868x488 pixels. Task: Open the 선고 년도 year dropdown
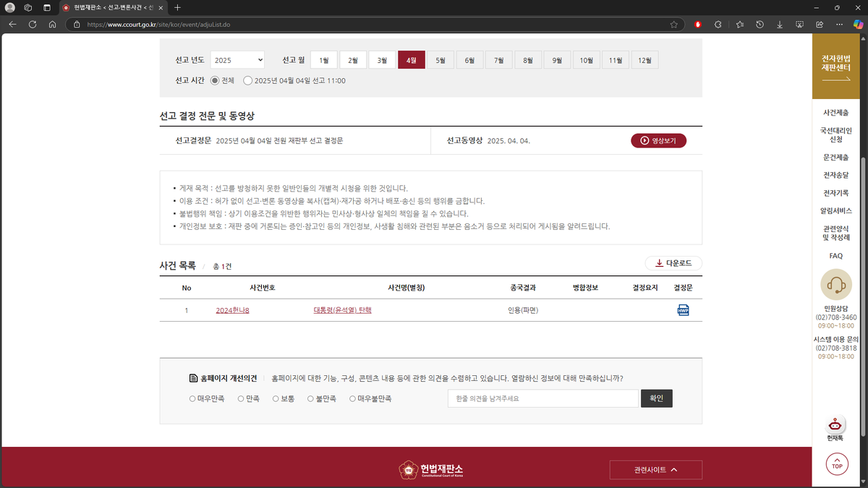237,60
